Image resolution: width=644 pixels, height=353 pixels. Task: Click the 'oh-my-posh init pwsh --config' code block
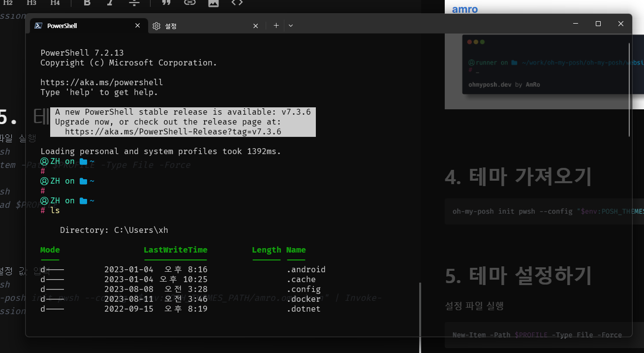(x=544, y=212)
